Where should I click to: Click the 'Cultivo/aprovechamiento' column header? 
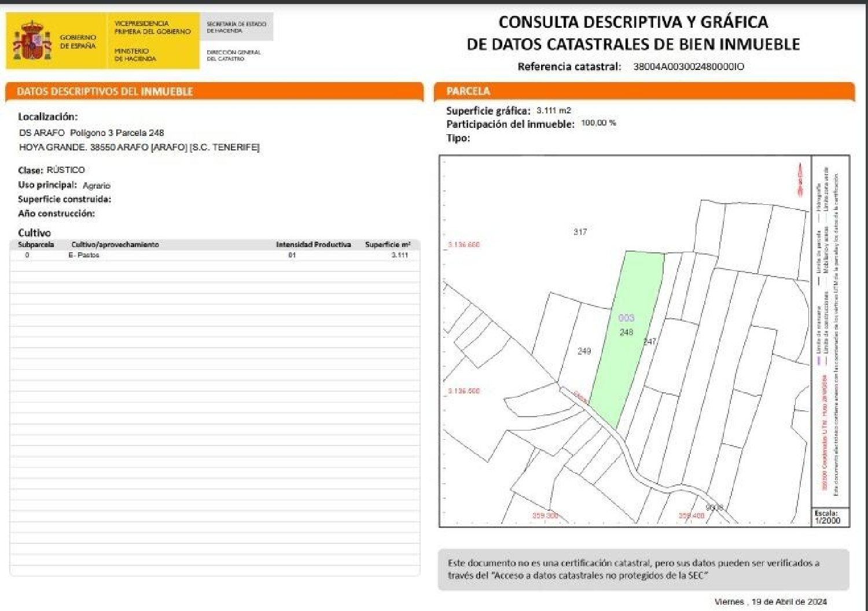click(x=115, y=245)
